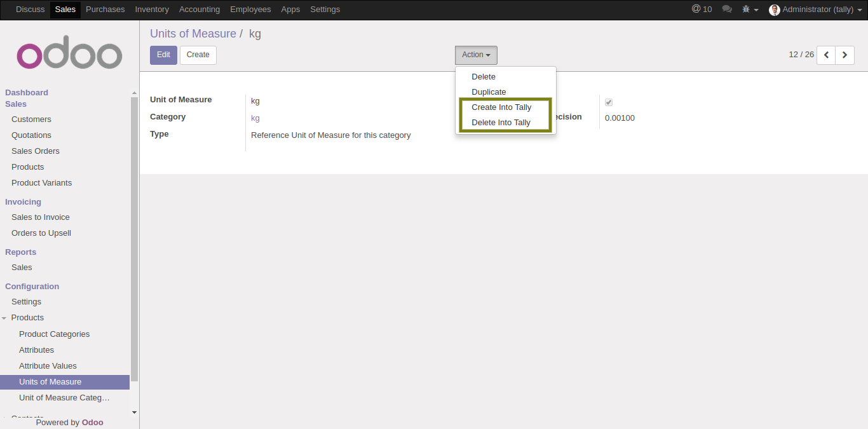Go to next record arrow
The height and width of the screenshot is (429, 868).
844,55
